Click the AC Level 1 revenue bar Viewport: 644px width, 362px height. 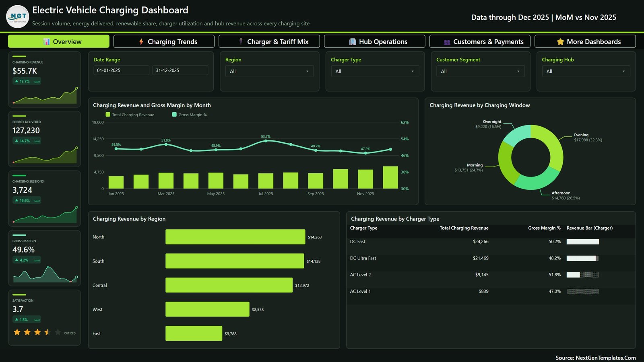click(583, 291)
